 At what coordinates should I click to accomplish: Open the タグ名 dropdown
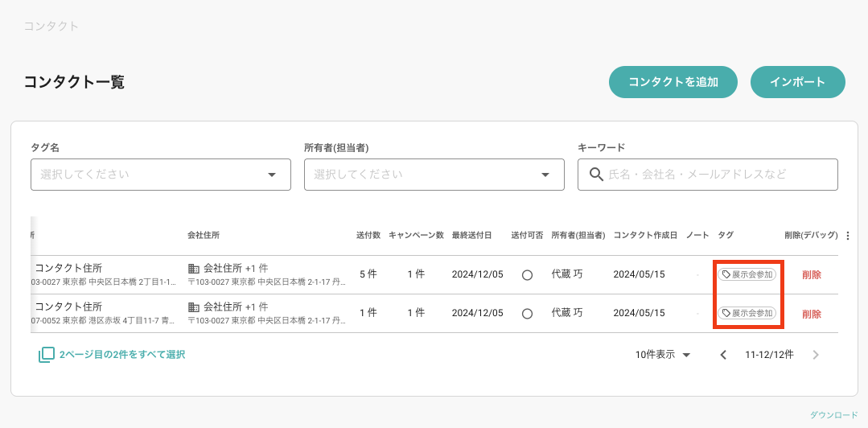tap(161, 175)
